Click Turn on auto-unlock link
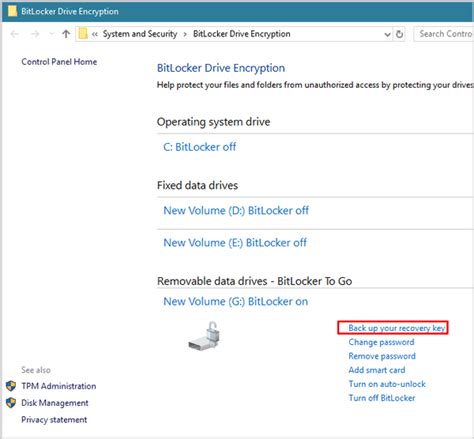Screen dimensions: 474x439 pos(387,384)
